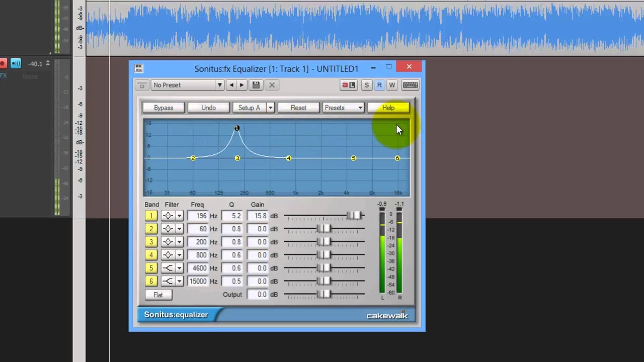Open band 4 filter type dropdown arrow
Screen dimensions: 644x362
coord(179,255)
